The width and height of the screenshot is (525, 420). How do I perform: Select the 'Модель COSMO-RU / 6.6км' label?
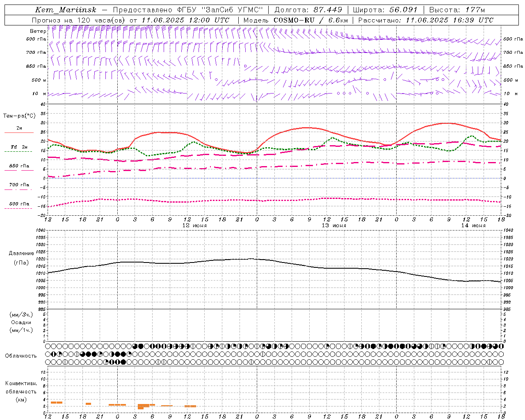tap(296, 20)
